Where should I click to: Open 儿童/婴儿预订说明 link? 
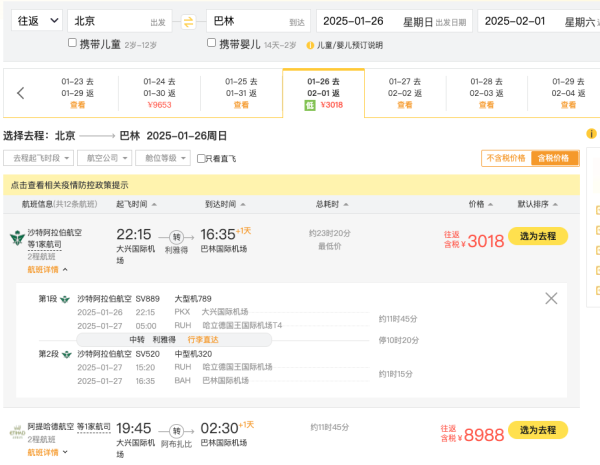coord(350,45)
